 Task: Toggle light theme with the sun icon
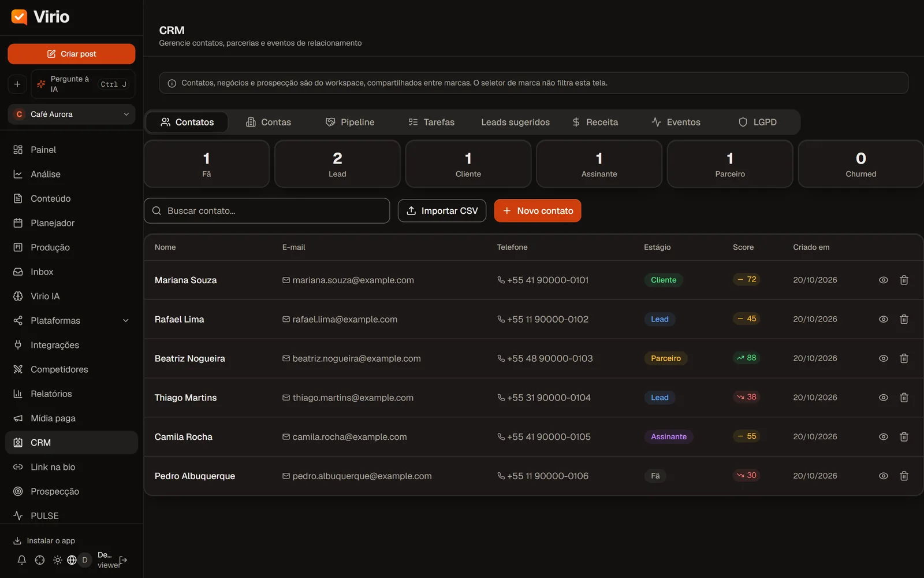click(58, 560)
